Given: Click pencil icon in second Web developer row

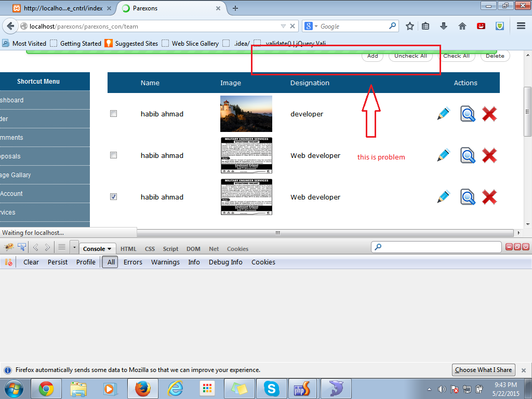Looking at the screenshot, I should pyautogui.click(x=444, y=155).
